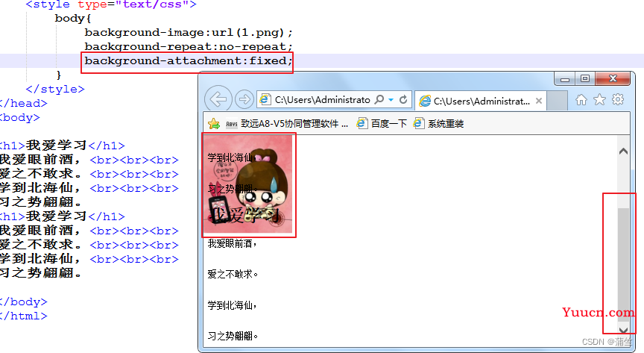Open browser tools via the gear icon

(618, 99)
